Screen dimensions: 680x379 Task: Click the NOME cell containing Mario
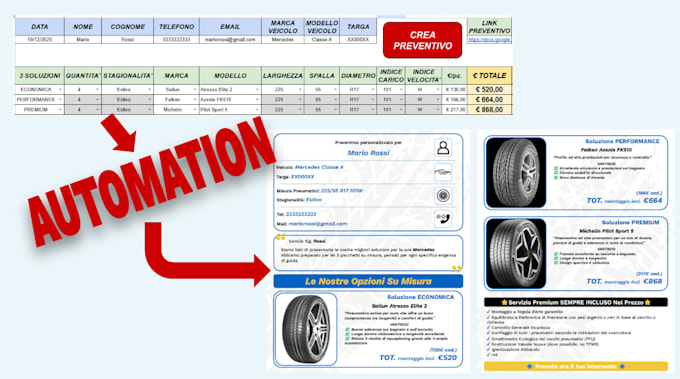pyautogui.click(x=83, y=39)
